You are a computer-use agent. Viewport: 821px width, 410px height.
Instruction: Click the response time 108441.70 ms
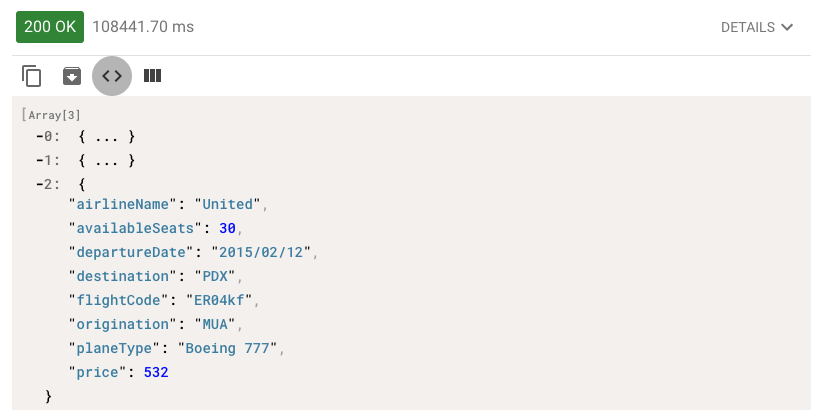click(x=143, y=27)
